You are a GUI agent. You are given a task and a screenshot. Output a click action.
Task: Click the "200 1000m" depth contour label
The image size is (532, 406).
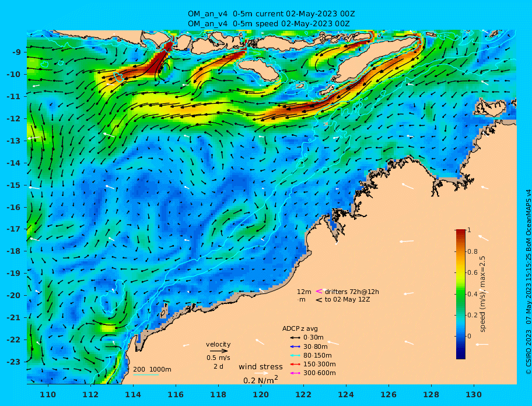pos(152,369)
